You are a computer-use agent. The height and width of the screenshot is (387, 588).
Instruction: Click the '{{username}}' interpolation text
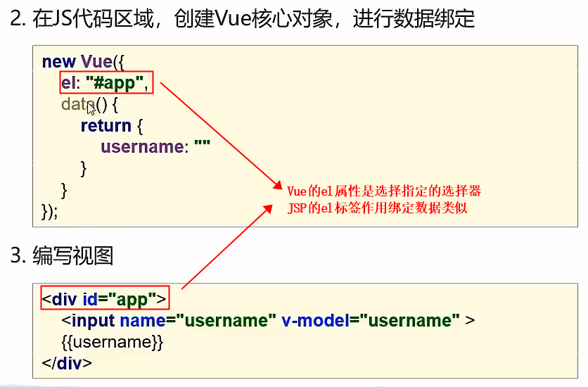(112, 342)
